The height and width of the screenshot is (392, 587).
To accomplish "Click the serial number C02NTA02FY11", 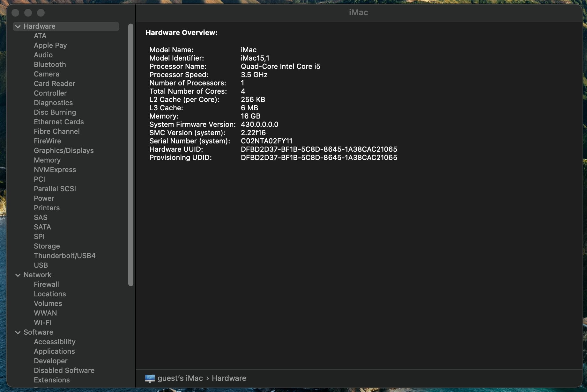I will 266,141.
